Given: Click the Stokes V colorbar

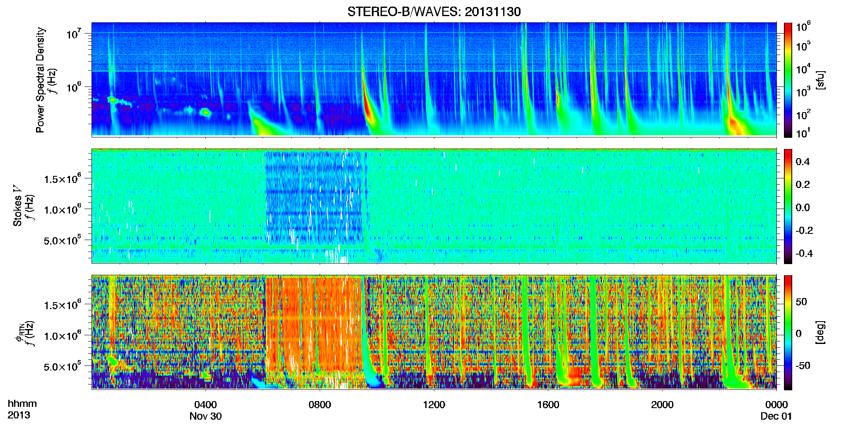Looking at the screenshot, I should (788, 206).
